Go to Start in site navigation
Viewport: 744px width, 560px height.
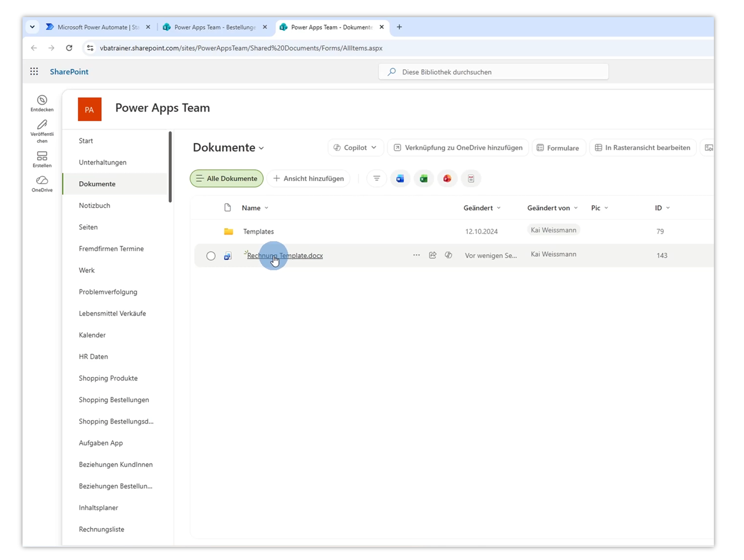86,141
